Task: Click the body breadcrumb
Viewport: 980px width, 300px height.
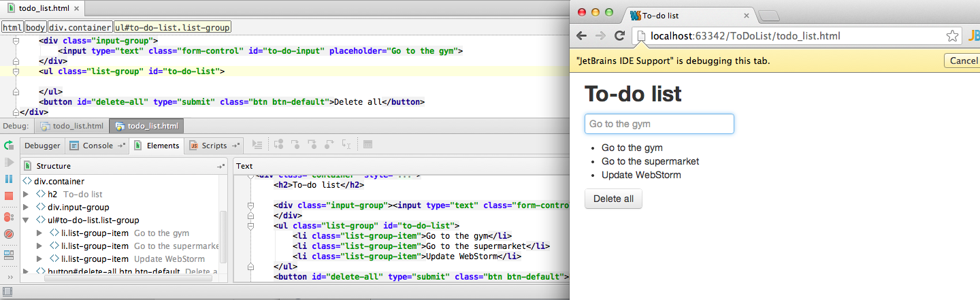Action: click(35, 27)
